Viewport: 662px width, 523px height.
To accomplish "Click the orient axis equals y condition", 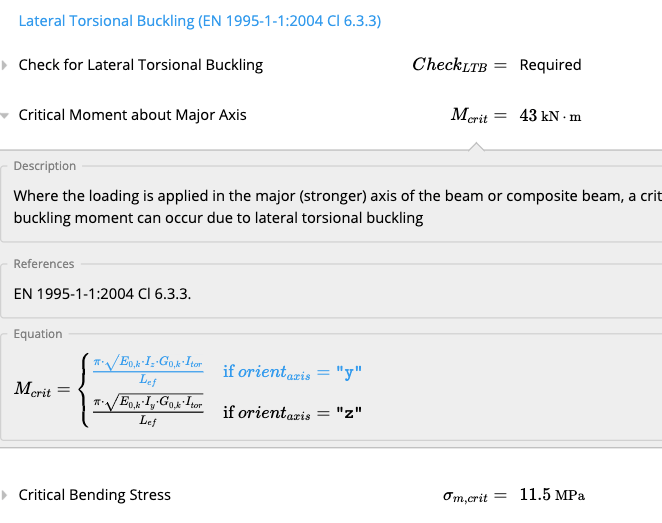I will 292,372.
